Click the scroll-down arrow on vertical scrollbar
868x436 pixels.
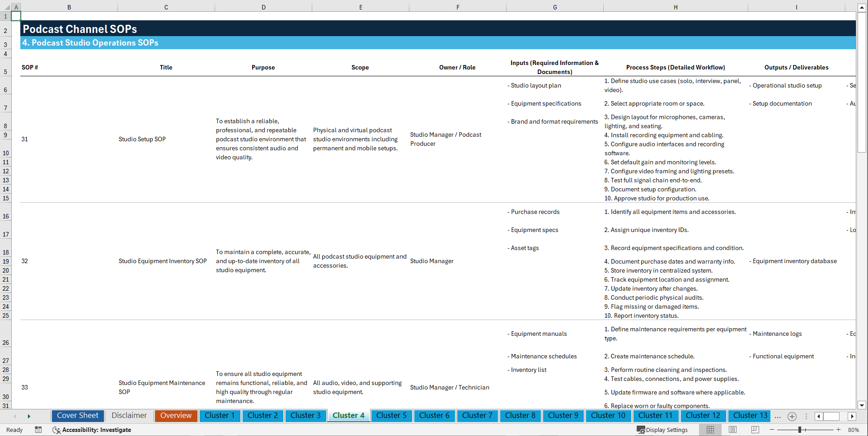(862, 405)
